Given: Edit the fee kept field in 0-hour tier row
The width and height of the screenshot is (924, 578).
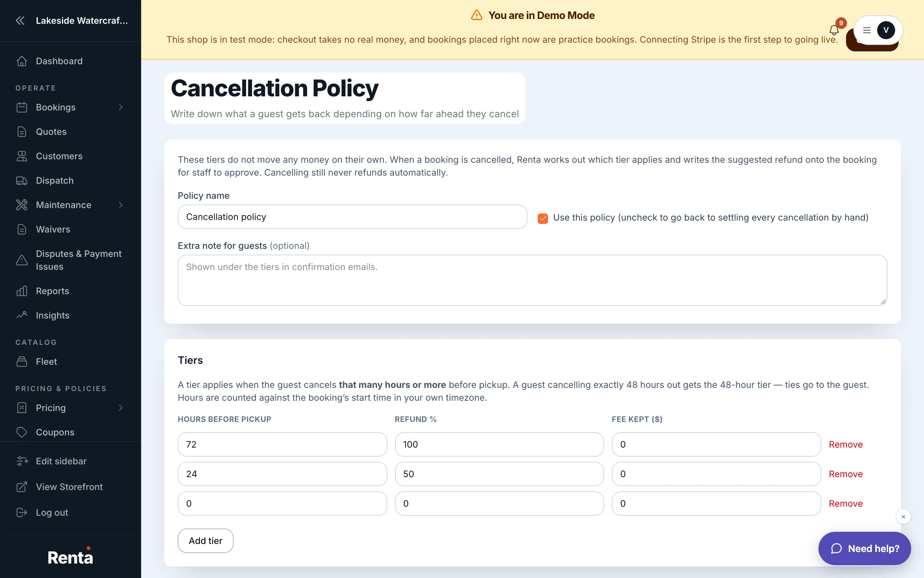Looking at the screenshot, I should coord(716,504).
